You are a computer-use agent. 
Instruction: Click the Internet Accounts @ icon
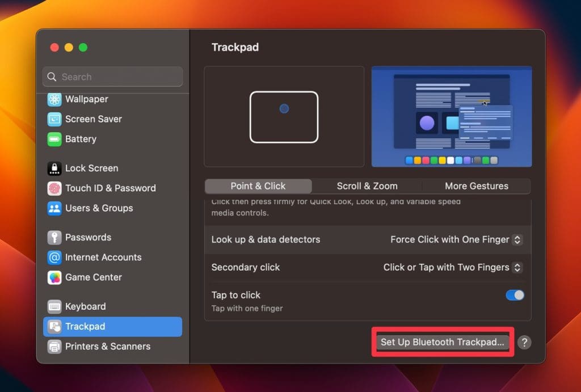(x=54, y=258)
